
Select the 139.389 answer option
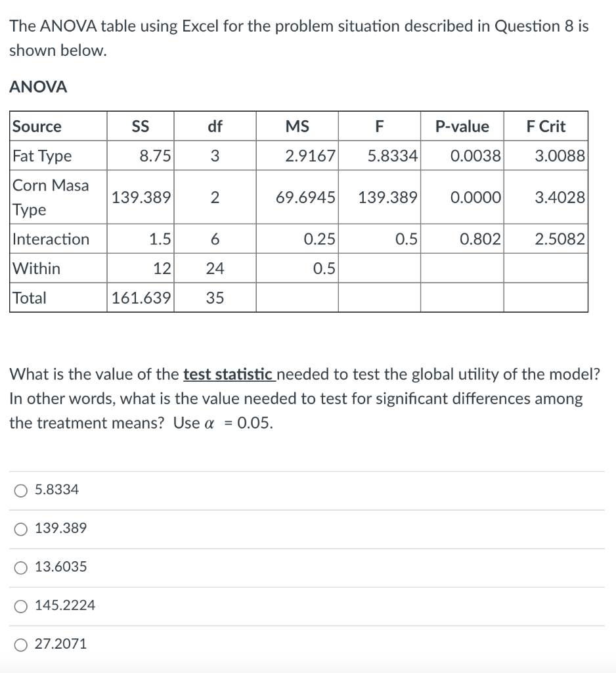[x=22, y=528]
